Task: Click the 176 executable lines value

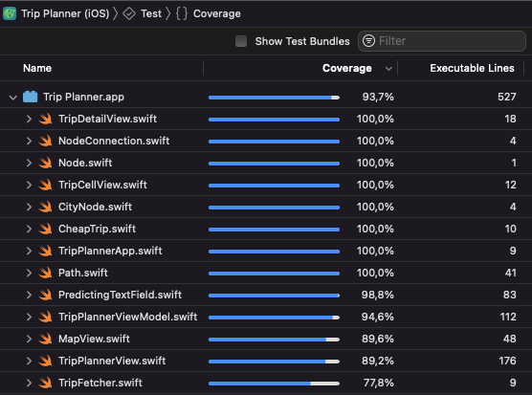Action: click(x=507, y=361)
